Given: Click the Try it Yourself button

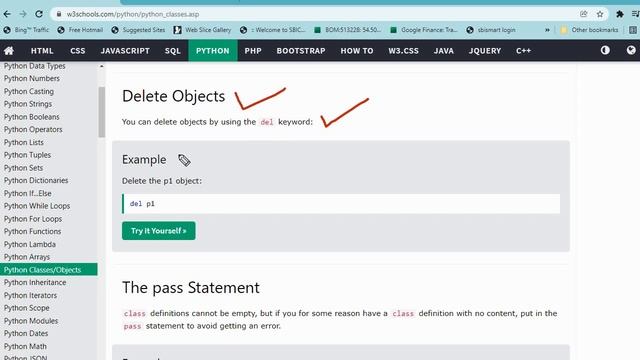Looking at the screenshot, I should pyautogui.click(x=159, y=231).
